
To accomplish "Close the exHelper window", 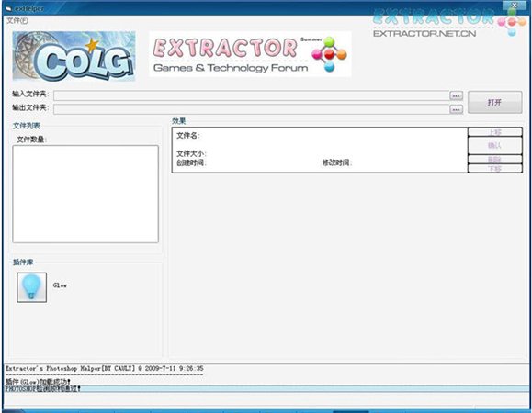I will [x=515, y=6].
